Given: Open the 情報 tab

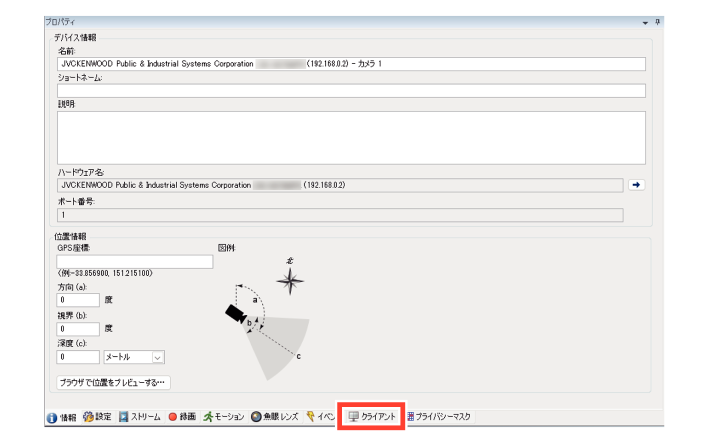Looking at the screenshot, I should click(61, 417).
